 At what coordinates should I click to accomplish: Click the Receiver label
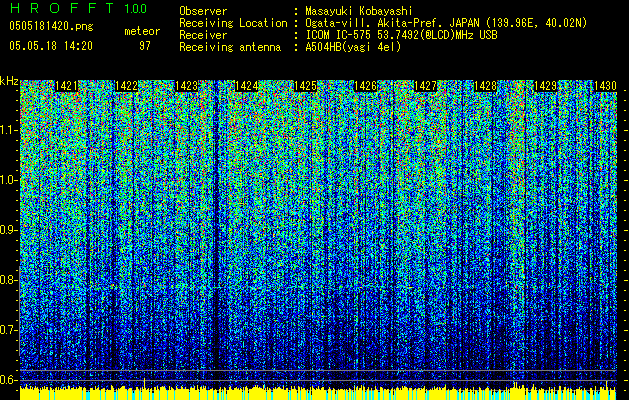203,35
